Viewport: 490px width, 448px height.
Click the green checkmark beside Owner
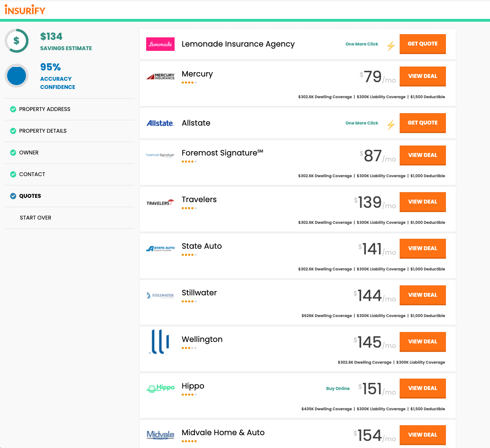coord(13,153)
